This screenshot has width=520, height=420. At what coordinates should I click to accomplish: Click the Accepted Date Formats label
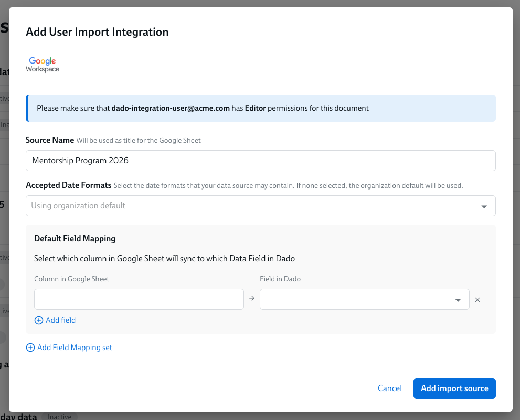(x=68, y=185)
